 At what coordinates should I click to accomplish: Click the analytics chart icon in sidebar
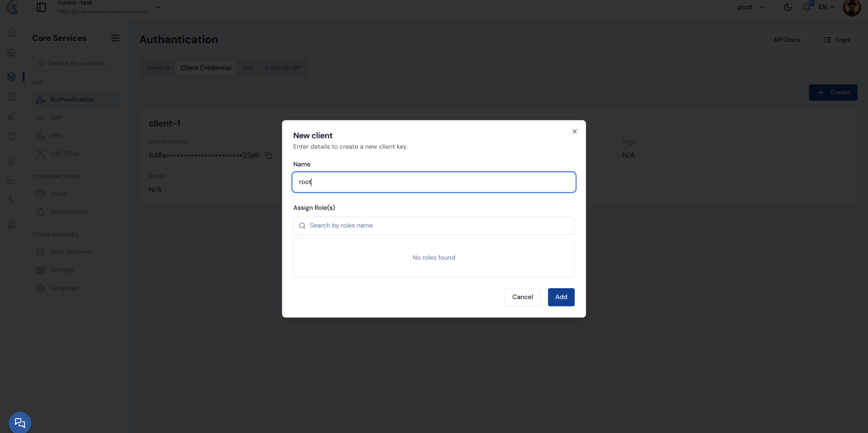(x=12, y=180)
